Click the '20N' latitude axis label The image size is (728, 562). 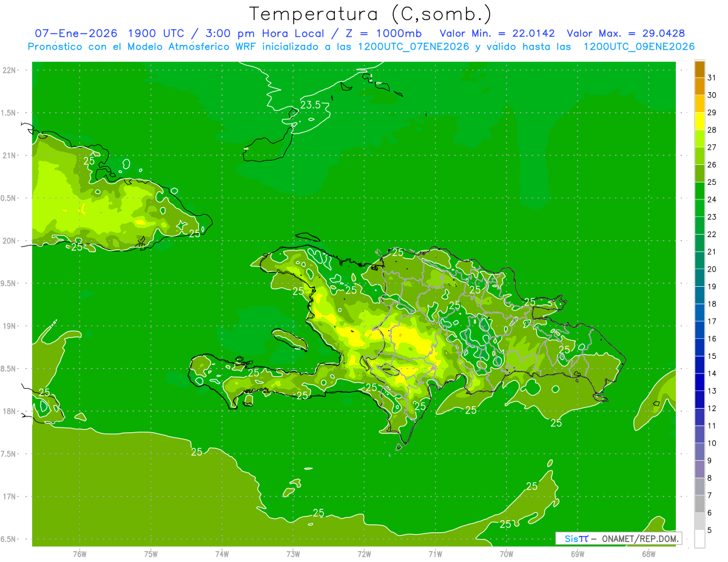click(8, 241)
